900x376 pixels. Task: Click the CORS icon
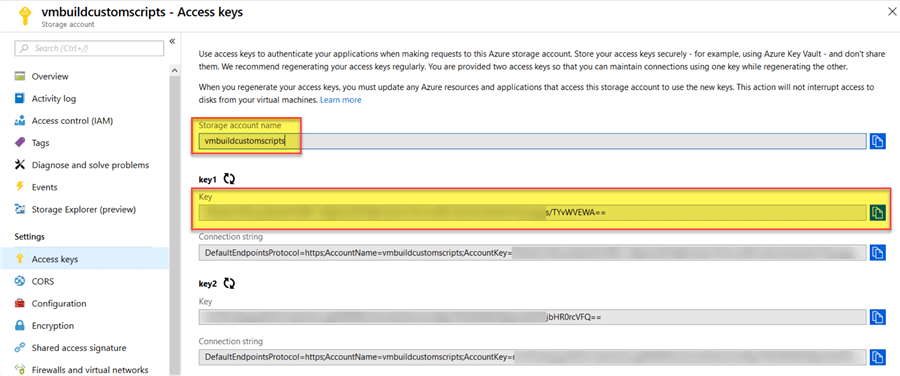pos(20,281)
